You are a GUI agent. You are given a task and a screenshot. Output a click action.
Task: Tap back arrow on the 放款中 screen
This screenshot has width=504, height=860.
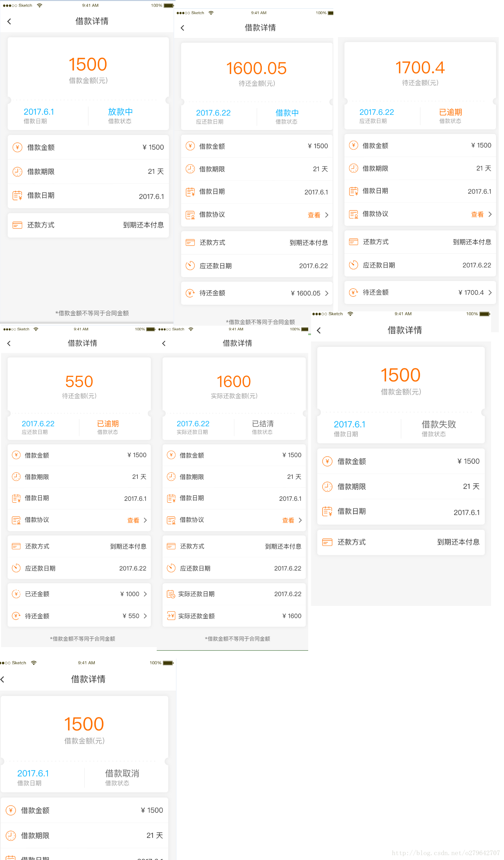coord(9,21)
